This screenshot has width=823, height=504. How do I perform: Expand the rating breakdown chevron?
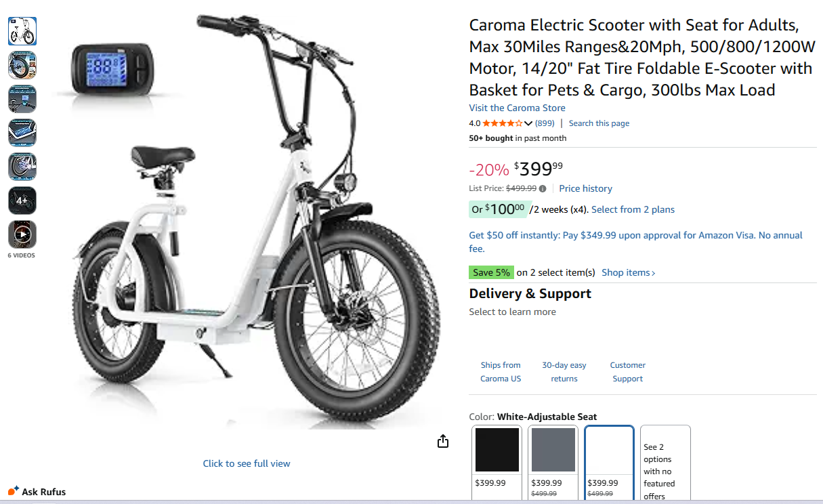(528, 123)
